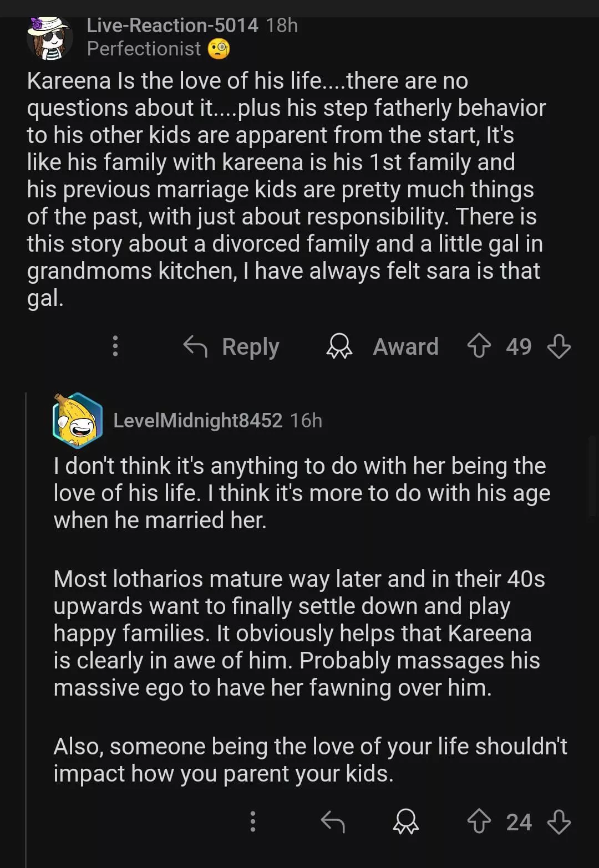Give Award to Live-Reaction-5014's comment
599x868 pixels.
383,347
